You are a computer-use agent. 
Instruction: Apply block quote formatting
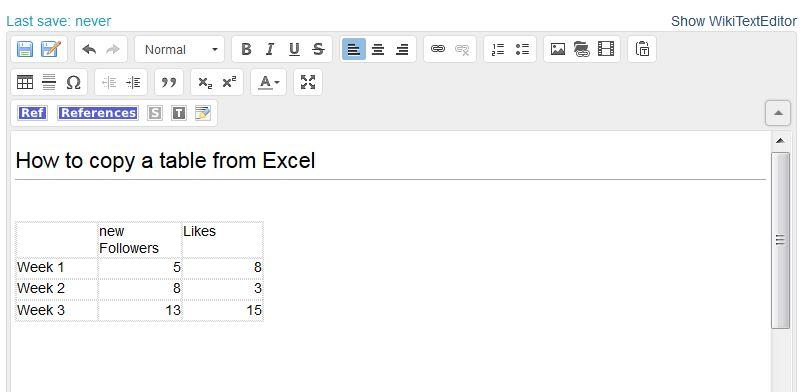point(169,82)
